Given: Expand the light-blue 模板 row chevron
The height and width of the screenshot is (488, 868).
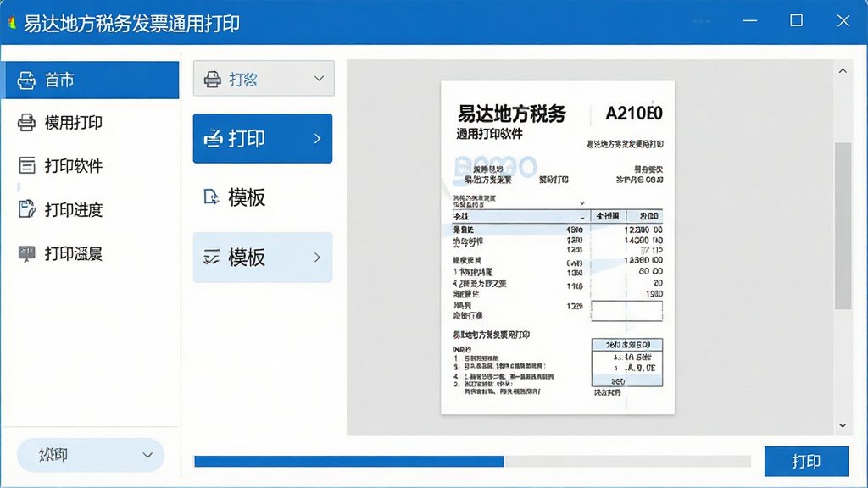Looking at the screenshot, I should (x=317, y=258).
